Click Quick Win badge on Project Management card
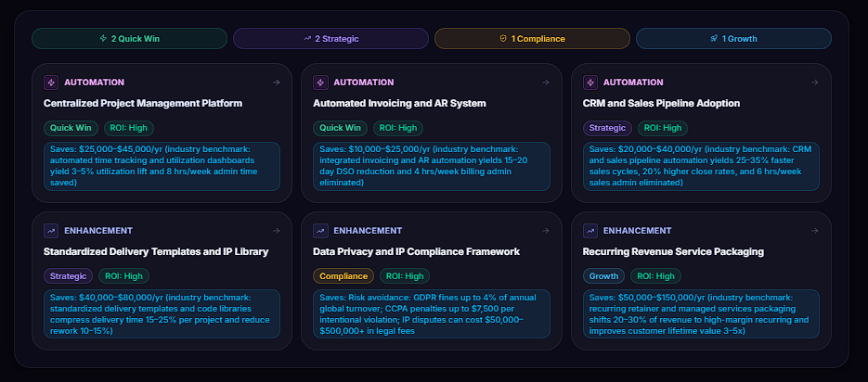The width and height of the screenshot is (868, 382). [71, 128]
